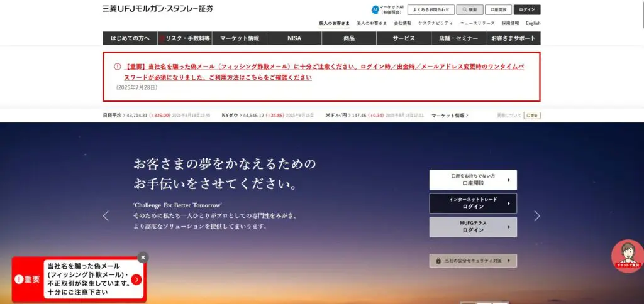Switch the site language to English
The image size is (644, 304).
533,23
